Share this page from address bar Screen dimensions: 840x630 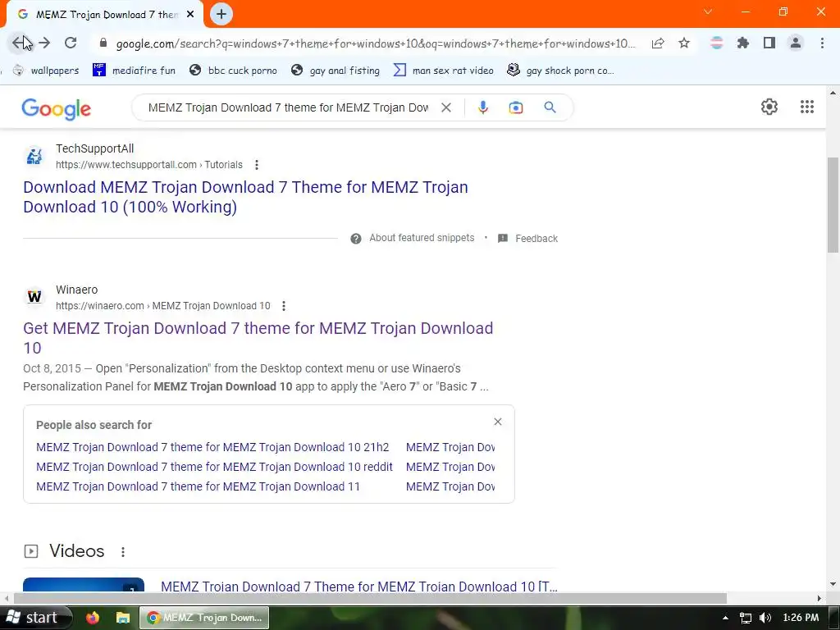(658, 43)
